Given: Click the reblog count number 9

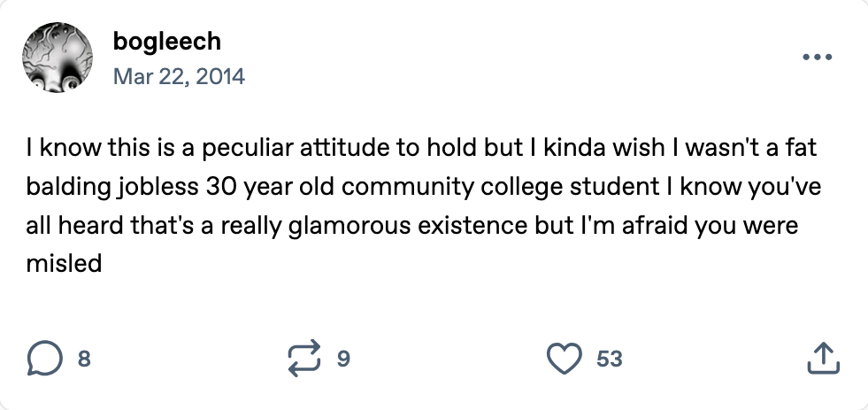Looking at the screenshot, I should (x=344, y=359).
